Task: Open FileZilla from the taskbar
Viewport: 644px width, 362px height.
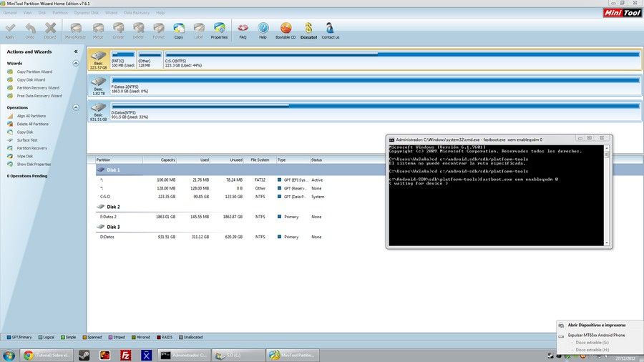Action: click(126, 355)
